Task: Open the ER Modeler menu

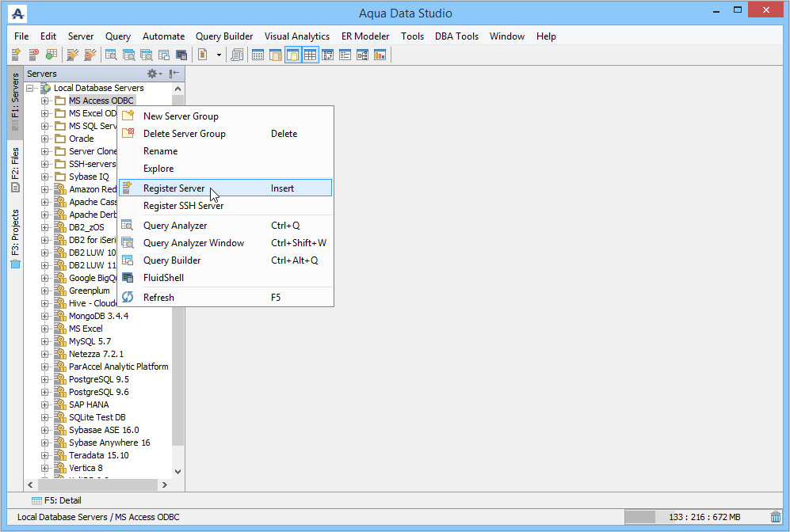Action: click(364, 36)
